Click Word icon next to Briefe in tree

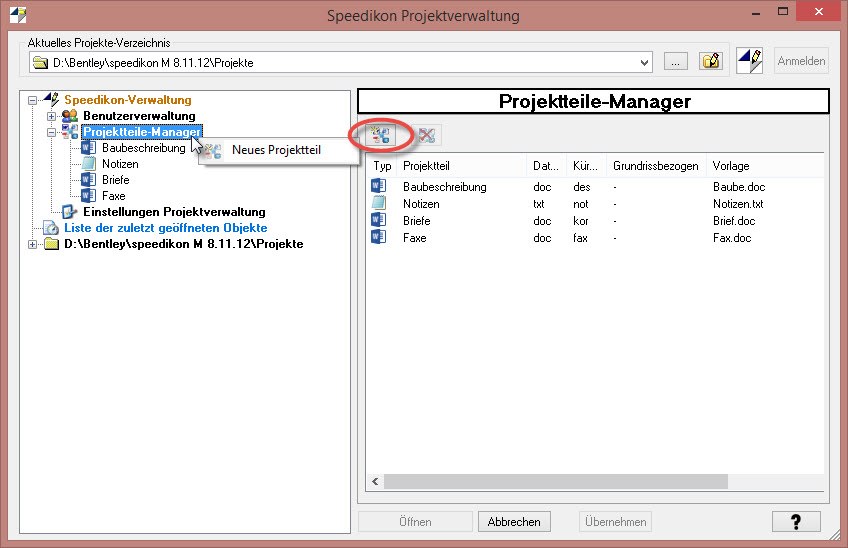88,180
